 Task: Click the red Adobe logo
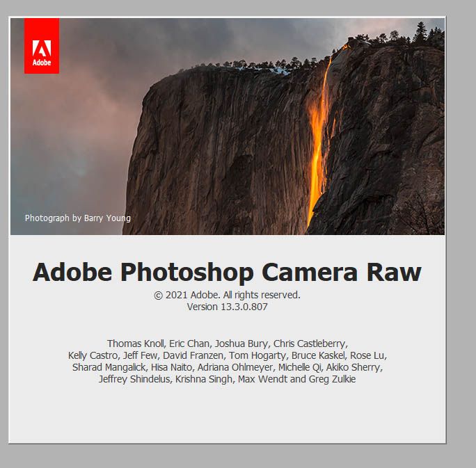tap(42, 46)
